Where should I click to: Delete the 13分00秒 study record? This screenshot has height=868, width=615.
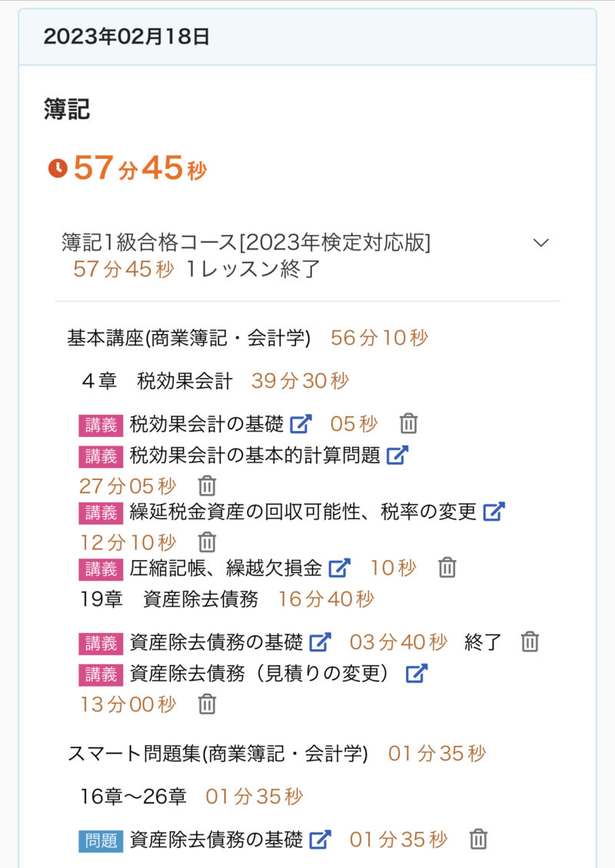point(208,704)
